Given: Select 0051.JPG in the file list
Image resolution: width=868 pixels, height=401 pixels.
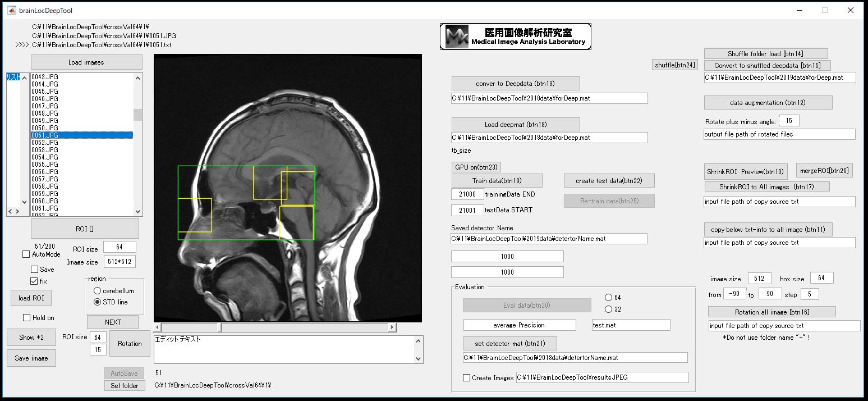Looking at the screenshot, I should click(82, 135).
